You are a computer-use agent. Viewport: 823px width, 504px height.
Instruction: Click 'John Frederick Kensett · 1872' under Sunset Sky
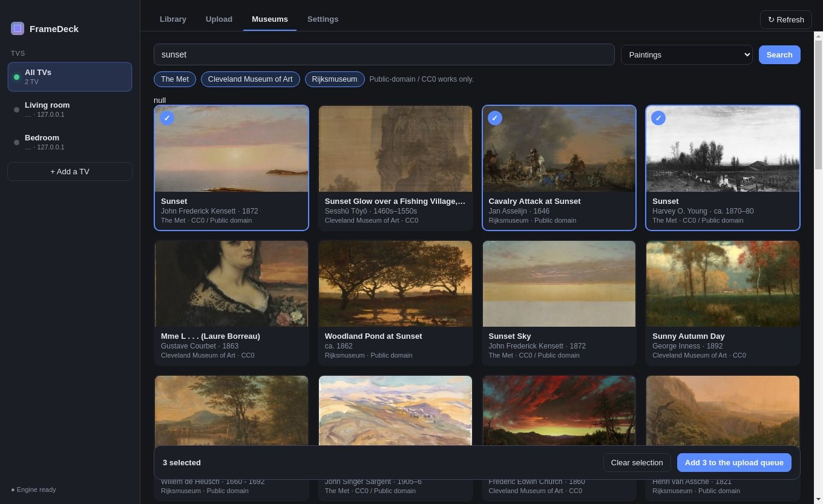point(537,346)
